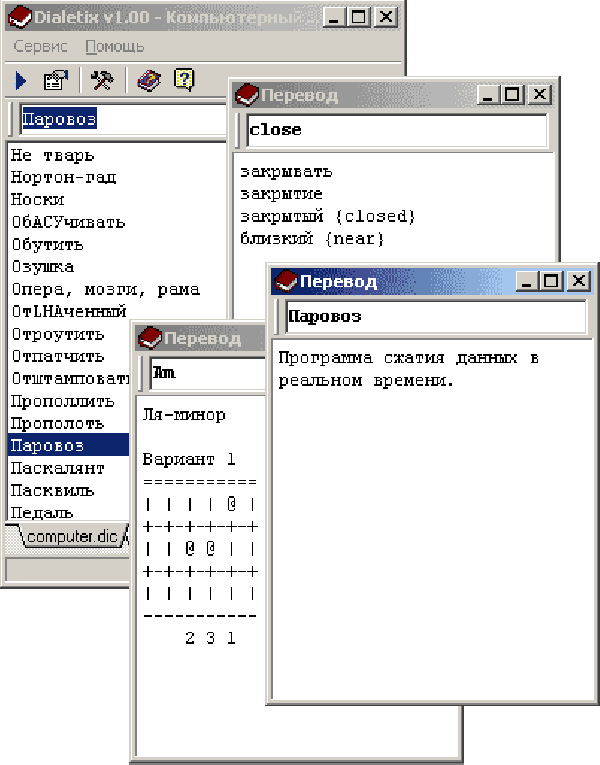Image resolution: width=600 pixels, height=765 pixels.
Task: Close the main Dialetix window
Action: click(x=385, y=17)
